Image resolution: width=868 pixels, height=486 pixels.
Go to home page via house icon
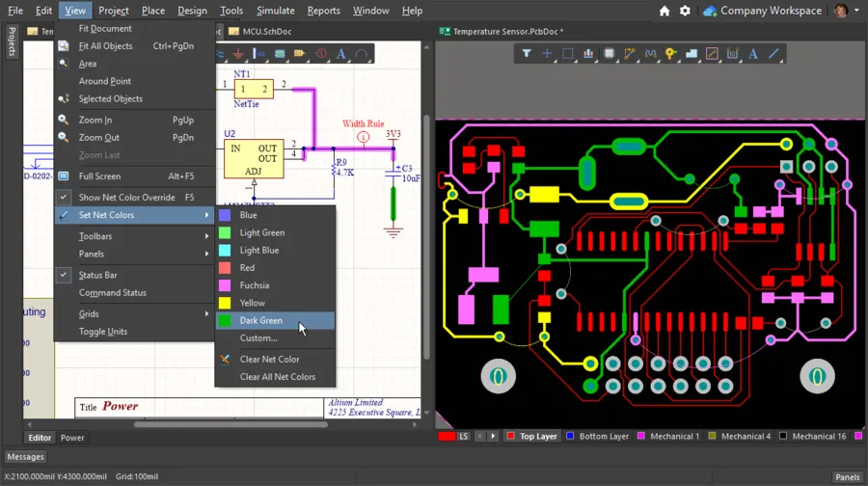(x=665, y=11)
